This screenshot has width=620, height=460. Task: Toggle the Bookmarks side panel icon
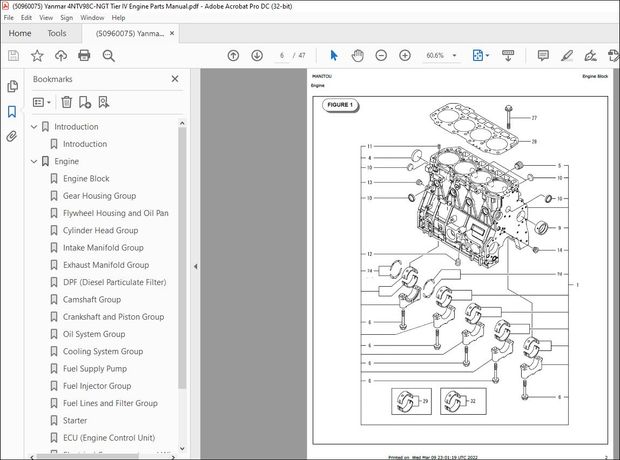(12, 112)
